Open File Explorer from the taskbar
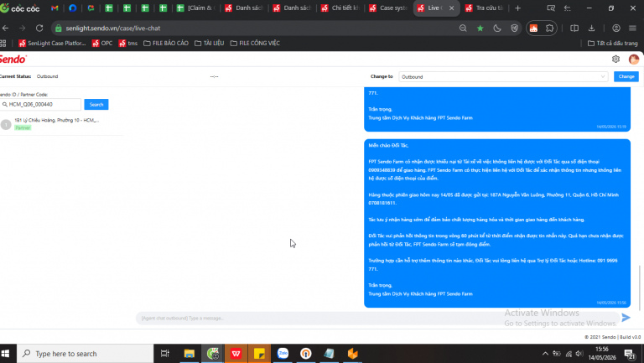 (x=189, y=354)
